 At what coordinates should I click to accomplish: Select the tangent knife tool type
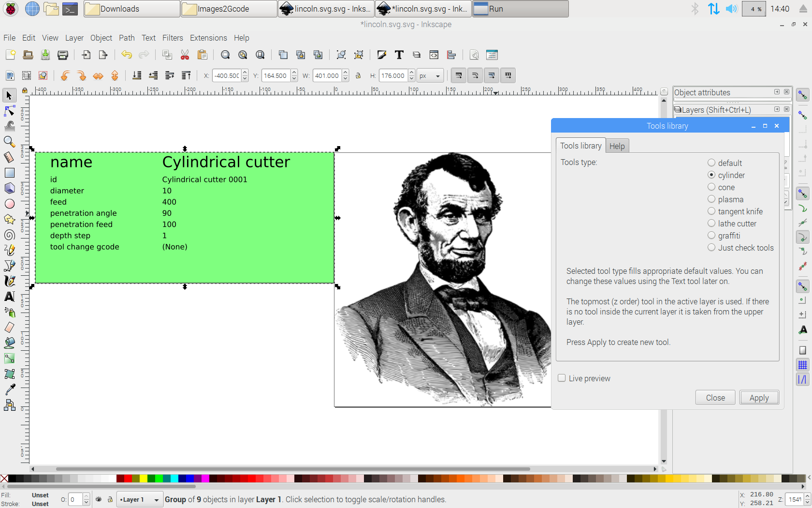tap(735, 211)
